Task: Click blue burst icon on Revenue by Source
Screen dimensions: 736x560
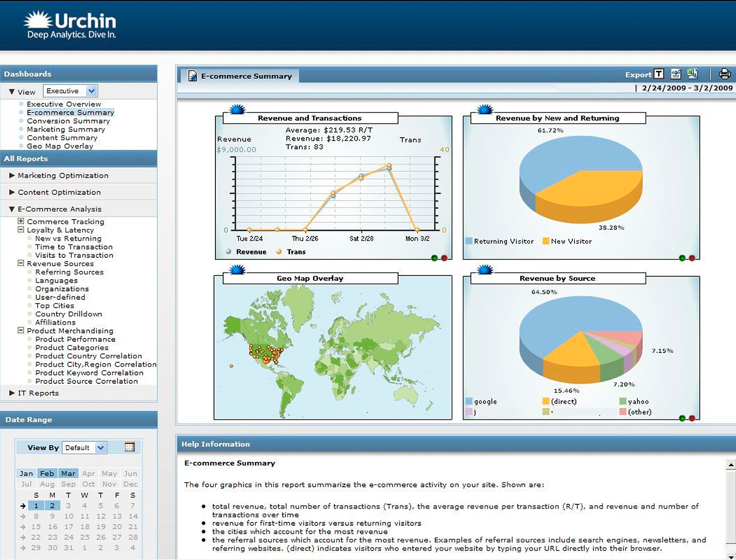Action: pos(485,270)
